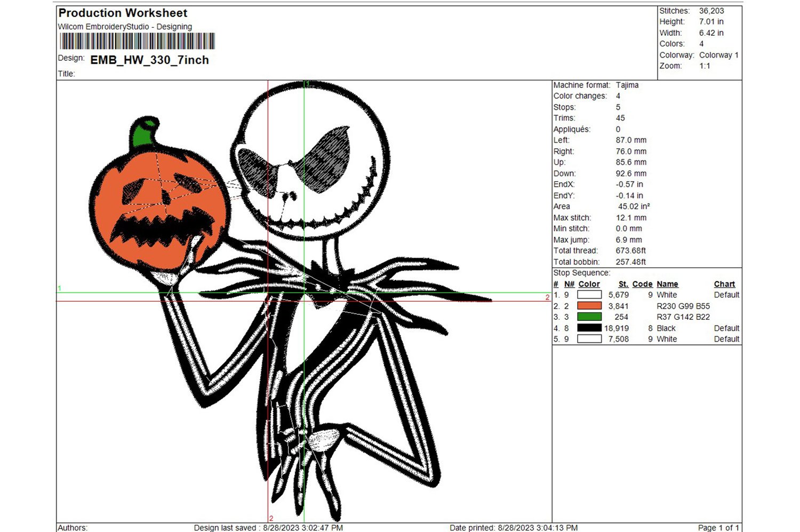Click the barcode under the worksheet header

click(x=137, y=41)
